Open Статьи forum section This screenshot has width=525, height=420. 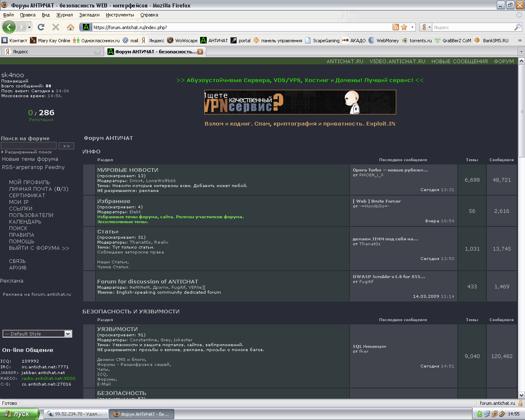click(x=108, y=231)
